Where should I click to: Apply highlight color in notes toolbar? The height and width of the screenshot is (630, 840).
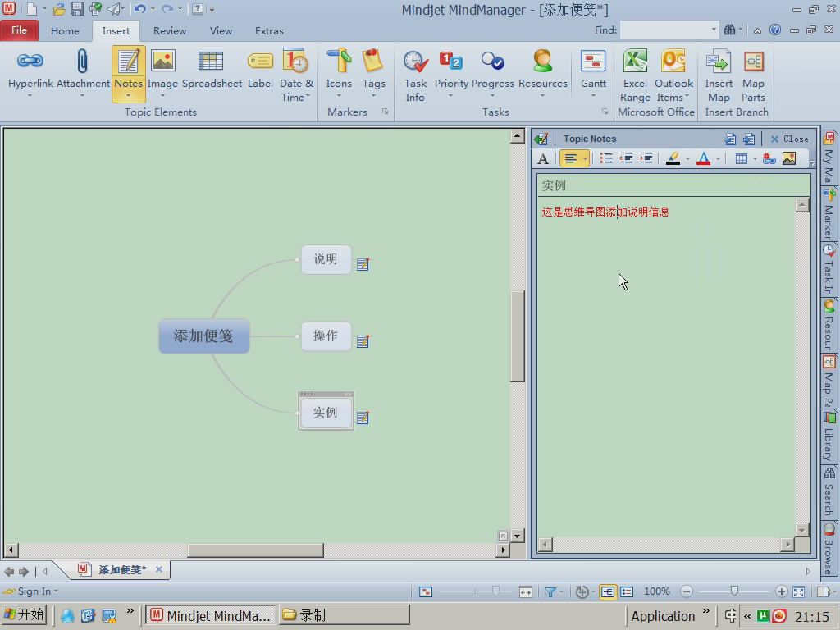(673, 158)
